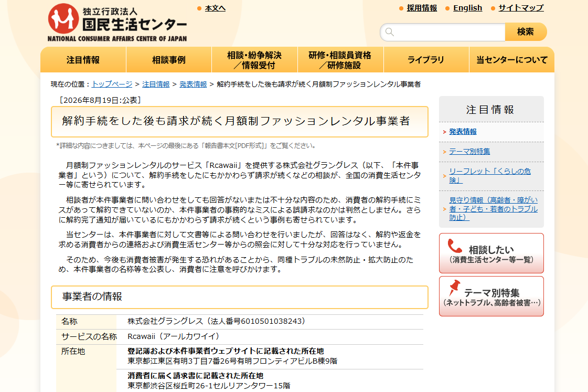Click the paragraph starting そのため、今後も消費者被害
The width and height of the screenshot is (588, 392).
pyautogui.click(x=236, y=264)
